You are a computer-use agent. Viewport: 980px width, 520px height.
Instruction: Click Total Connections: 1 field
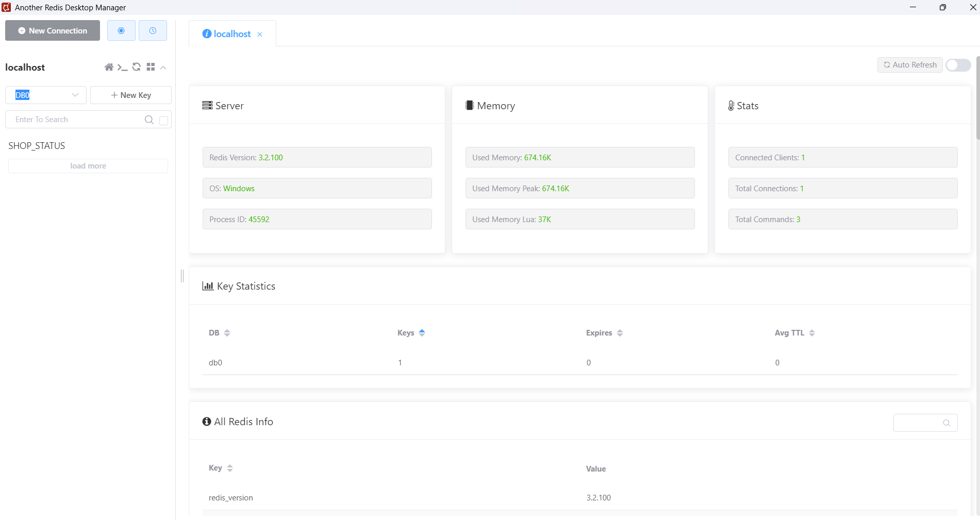[x=843, y=188]
